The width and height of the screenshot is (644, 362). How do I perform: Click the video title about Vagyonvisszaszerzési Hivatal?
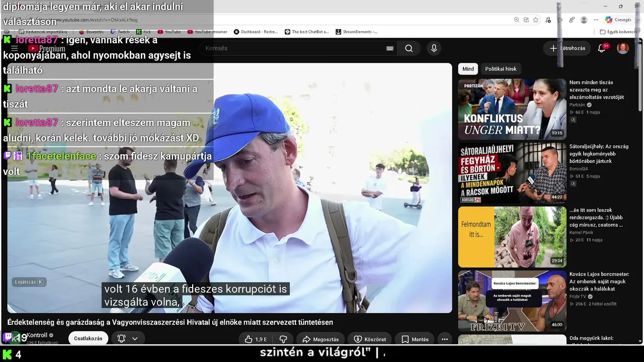170,322
